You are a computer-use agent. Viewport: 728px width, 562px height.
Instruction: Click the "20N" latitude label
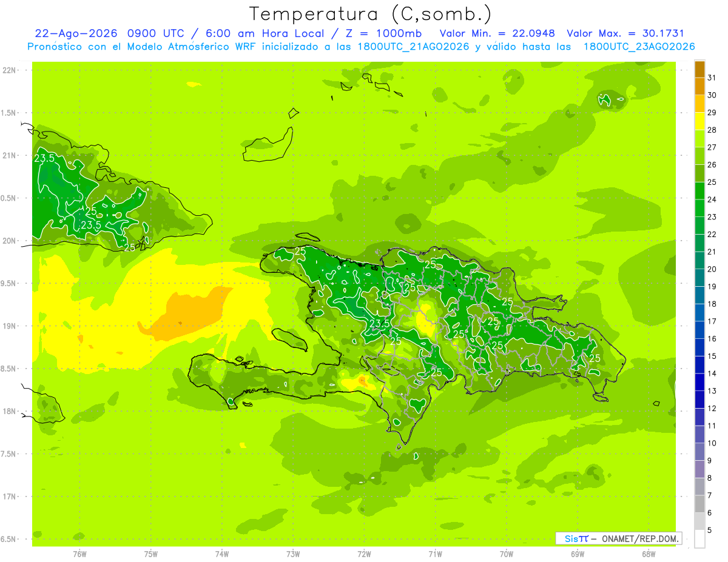9,241
